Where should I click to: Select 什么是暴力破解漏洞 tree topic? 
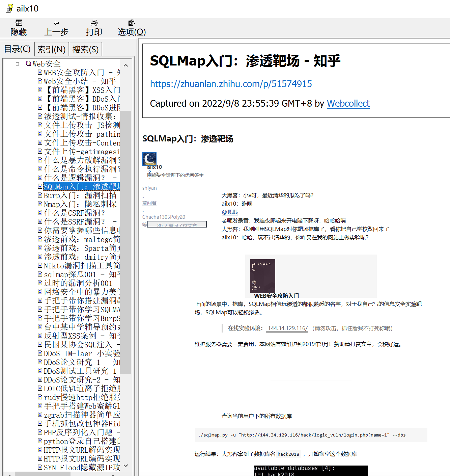[x=81, y=160]
